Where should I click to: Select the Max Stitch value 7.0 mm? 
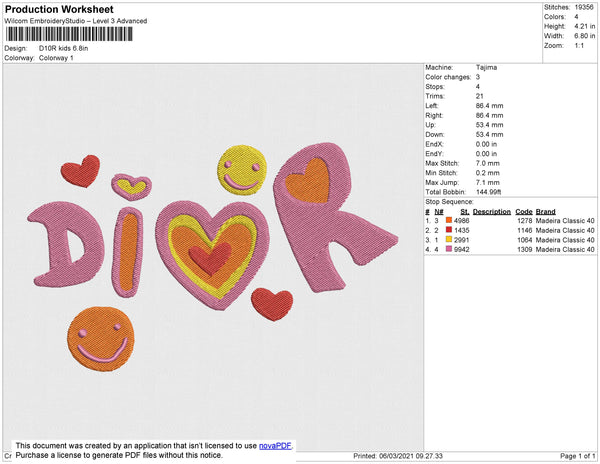tap(488, 163)
